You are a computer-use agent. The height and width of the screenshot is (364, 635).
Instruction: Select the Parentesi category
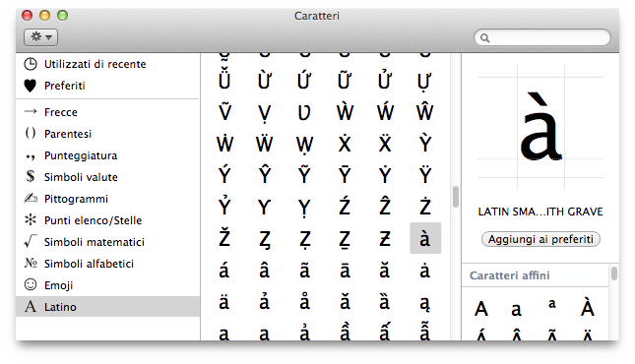[107, 134]
